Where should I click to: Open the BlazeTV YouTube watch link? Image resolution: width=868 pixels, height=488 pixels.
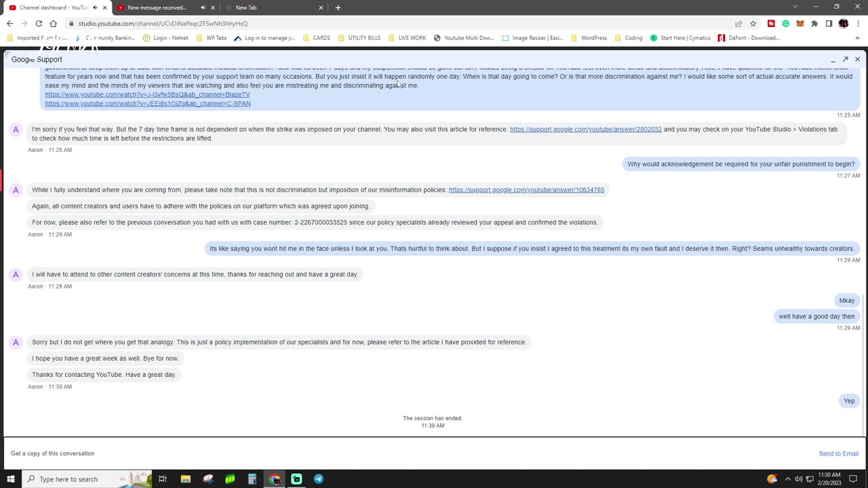pos(147,95)
